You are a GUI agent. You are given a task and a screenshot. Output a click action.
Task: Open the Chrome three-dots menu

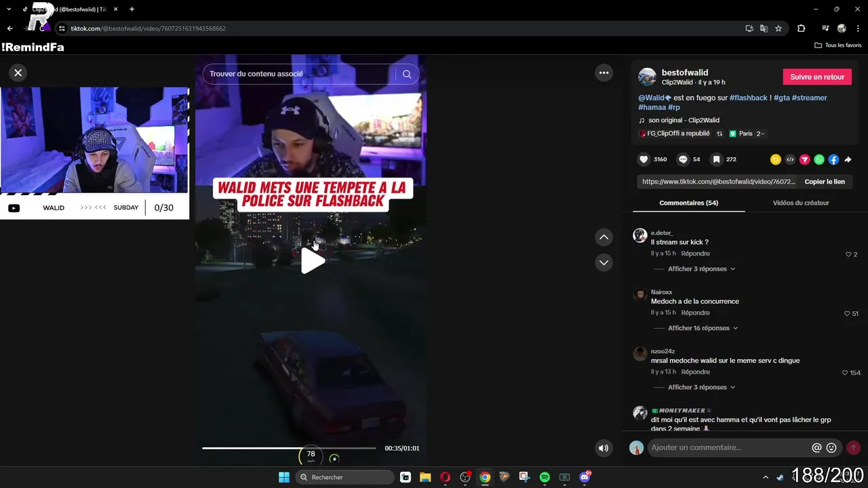[858, 28]
